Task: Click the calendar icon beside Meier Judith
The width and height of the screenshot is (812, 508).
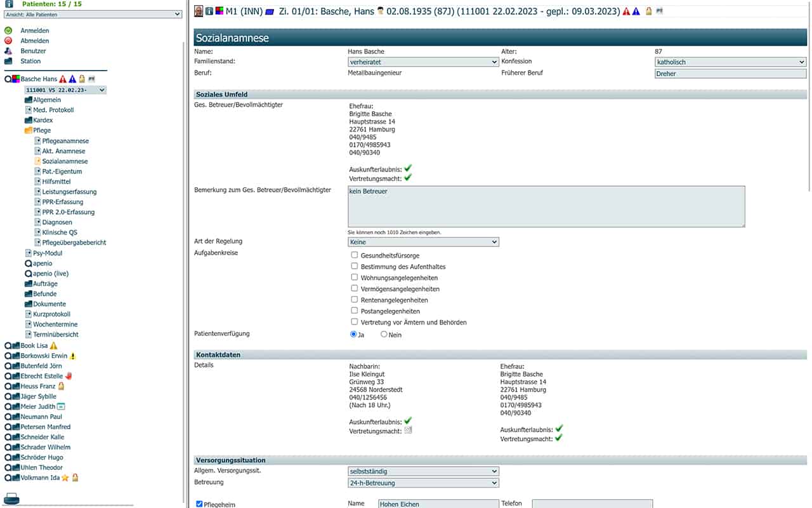Action: coord(62,406)
